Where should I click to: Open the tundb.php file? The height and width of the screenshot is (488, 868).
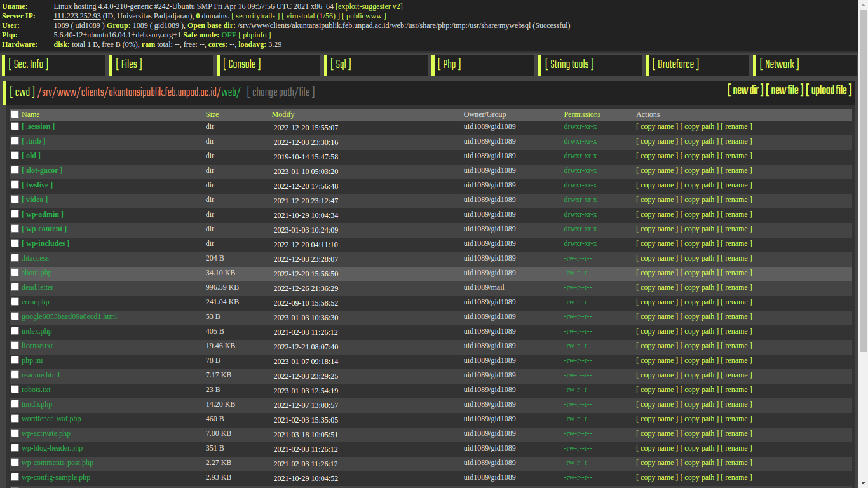pyautogui.click(x=37, y=404)
